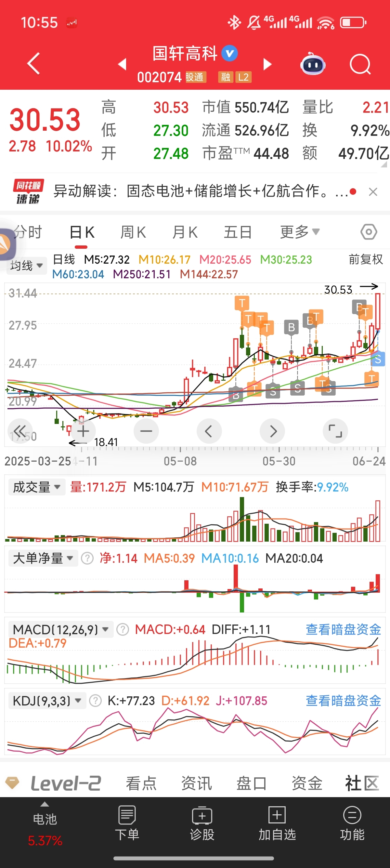Tap the large 30.53 current price
This screenshot has height=868, width=390.
(45, 120)
